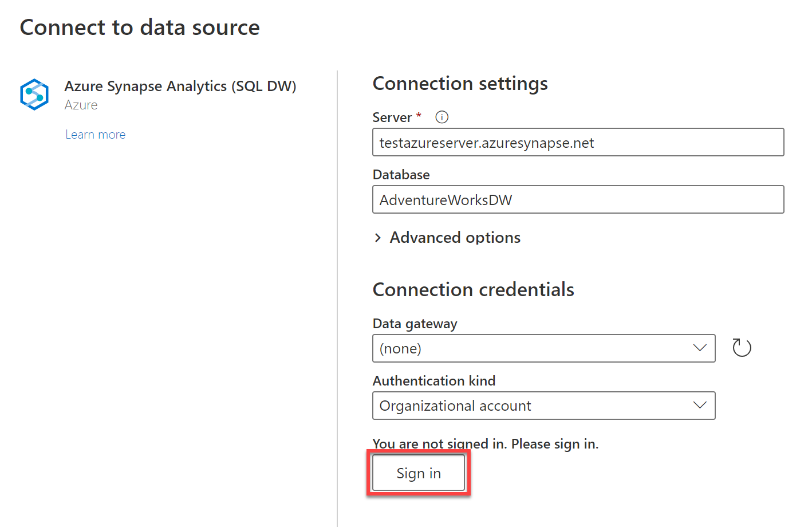
Task: Click the Authentication kind label
Action: tap(434, 381)
